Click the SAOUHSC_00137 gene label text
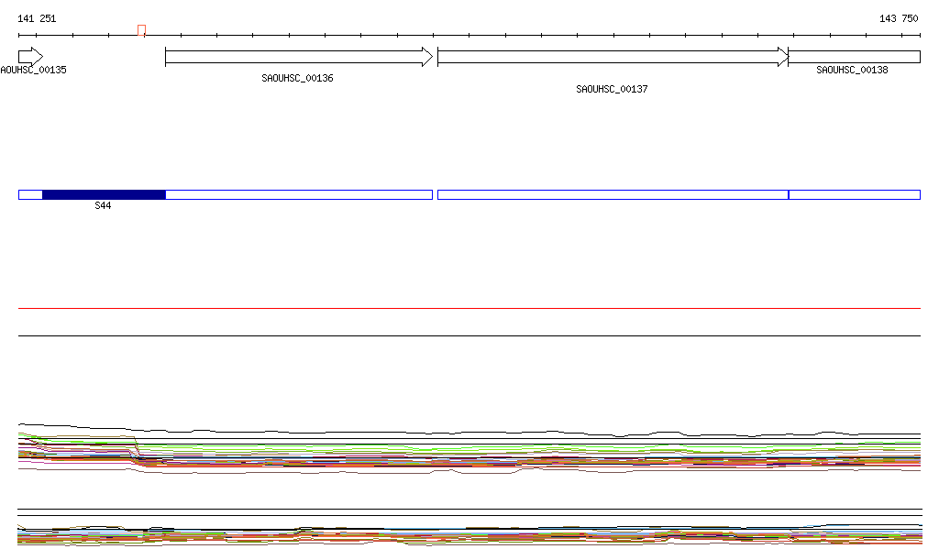This screenshot has height=560, width=939. pyautogui.click(x=612, y=90)
